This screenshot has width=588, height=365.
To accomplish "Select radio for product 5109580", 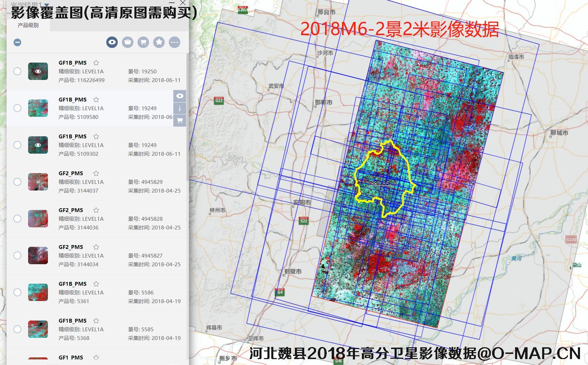I will coord(17,108).
